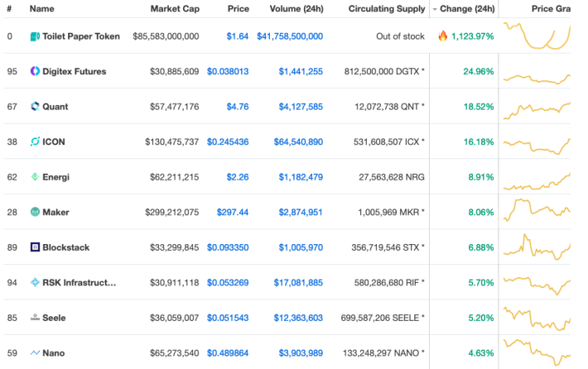Open the Seele coin name link
588x369 pixels.
54,318
